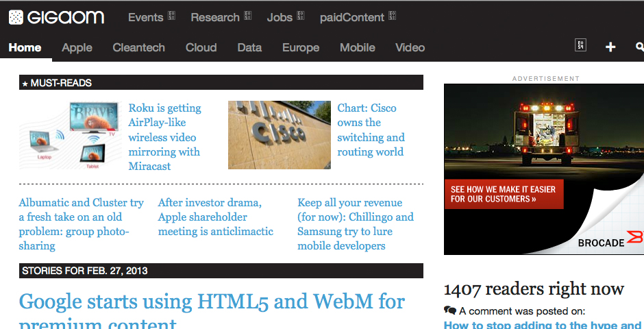Screen dimensions: 644x329
Task: Go to the Cloud section
Action: (201, 48)
